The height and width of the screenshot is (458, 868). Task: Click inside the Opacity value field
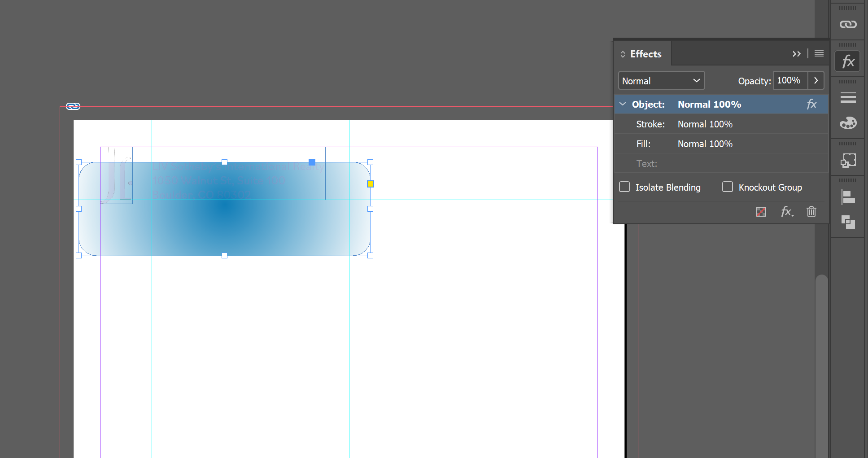789,80
